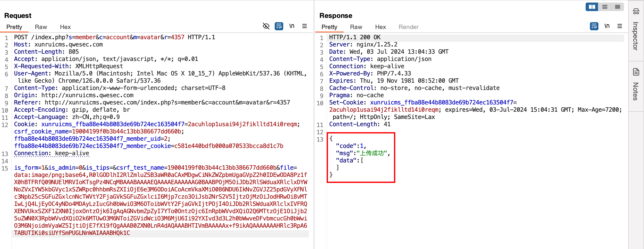This screenshot has height=249, width=644.
Task: Click the member_uid=2 cookie line
Action: point(92,139)
